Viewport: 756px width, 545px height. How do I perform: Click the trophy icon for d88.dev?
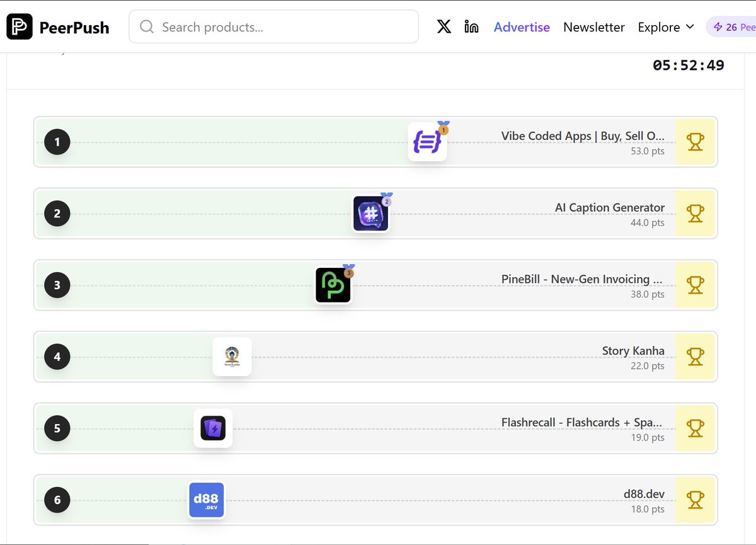click(695, 500)
